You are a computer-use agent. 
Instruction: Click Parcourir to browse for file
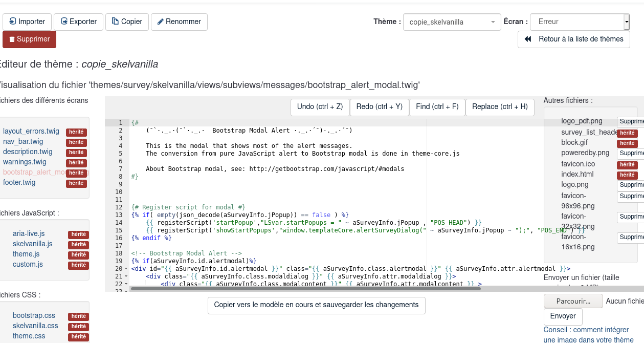(x=573, y=302)
